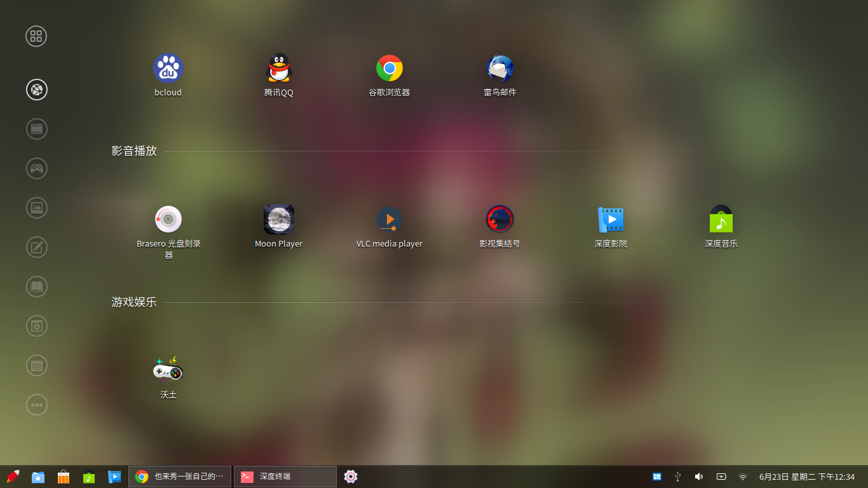Open the control center gear in dock
Viewport: 868px width, 488px height.
(351, 477)
